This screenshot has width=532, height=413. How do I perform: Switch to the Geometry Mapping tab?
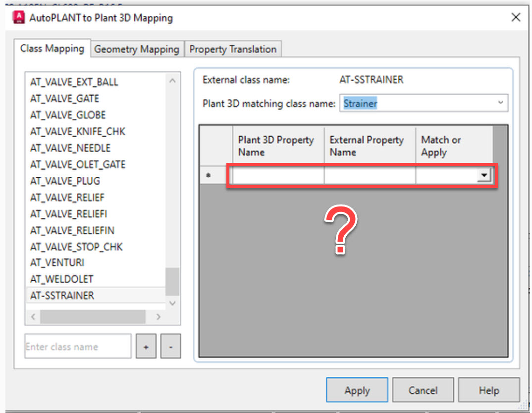coord(137,49)
